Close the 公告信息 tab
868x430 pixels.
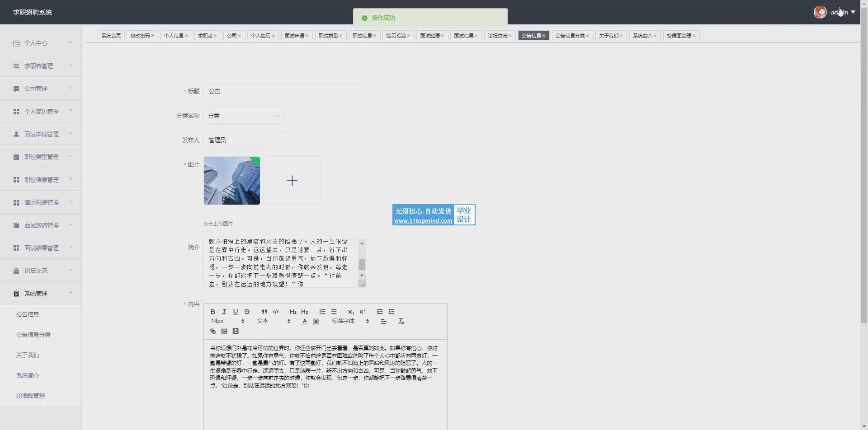click(x=544, y=36)
